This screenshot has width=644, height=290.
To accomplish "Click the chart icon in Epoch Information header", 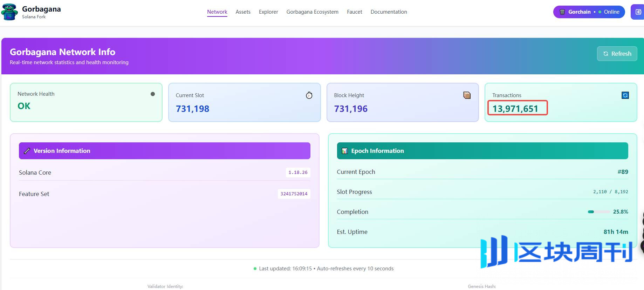I will tap(345, 151).
